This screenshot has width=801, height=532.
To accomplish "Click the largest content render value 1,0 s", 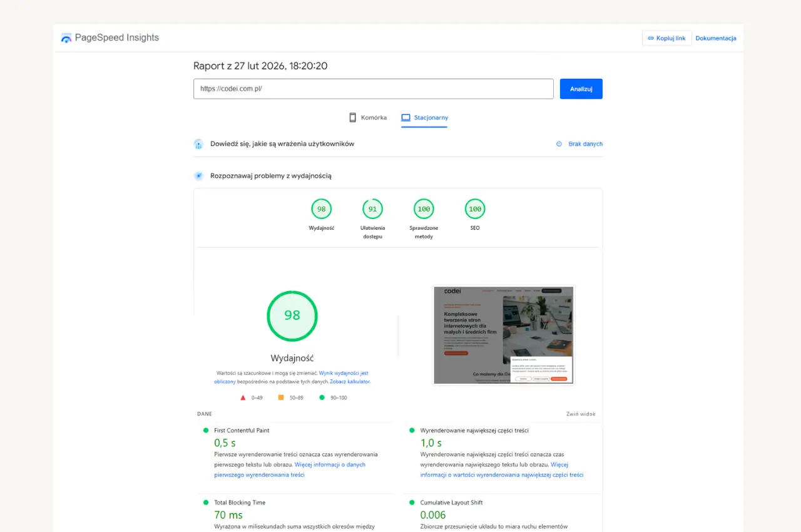I will coord(431,443).
